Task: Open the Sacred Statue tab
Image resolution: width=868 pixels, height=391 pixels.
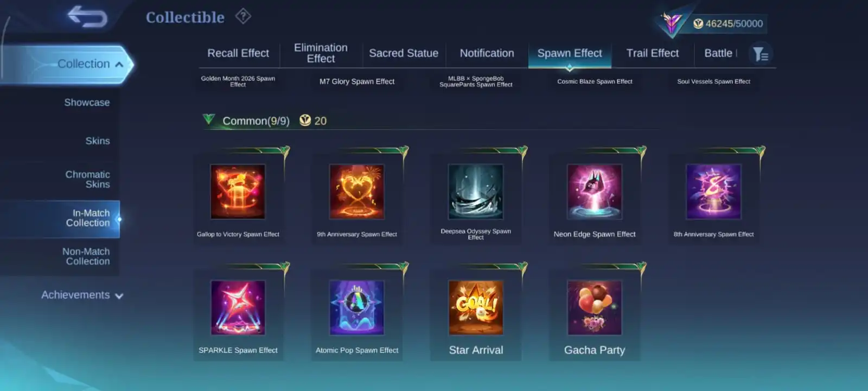Action: (404, 53)
